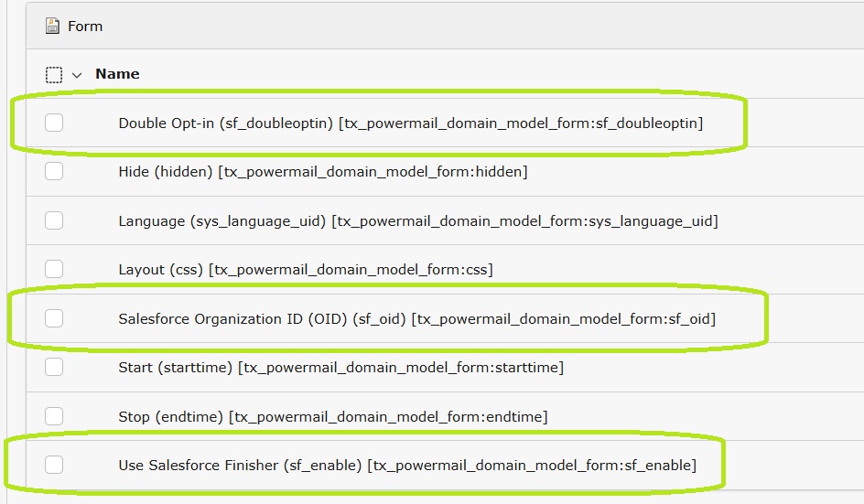Click the Form section header label

click(85, 27)
